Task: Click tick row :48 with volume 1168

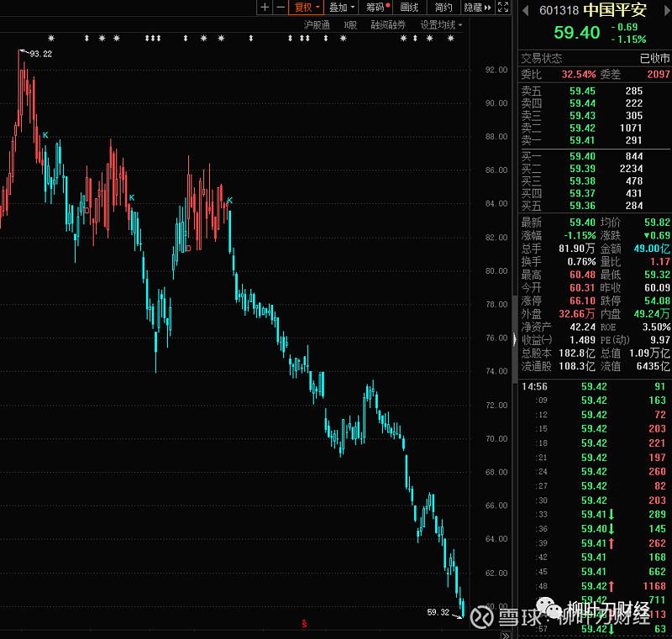Action: click(x=595, y=586)
